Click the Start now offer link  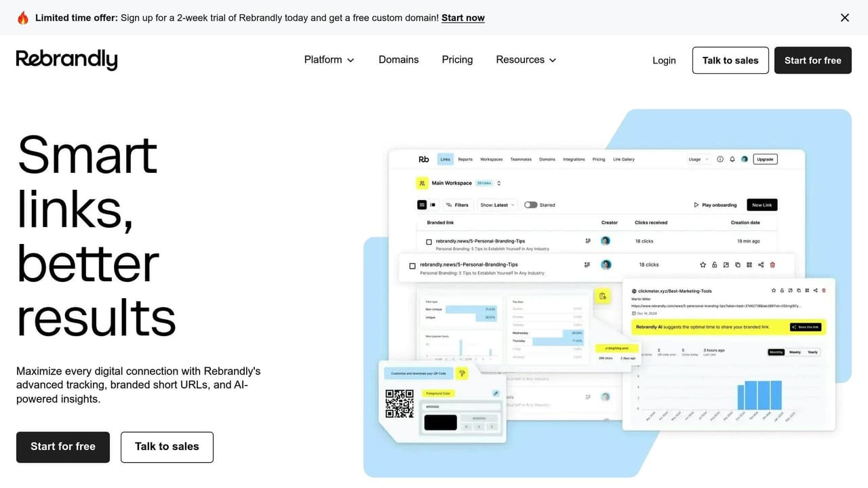[x=462, y=18]
